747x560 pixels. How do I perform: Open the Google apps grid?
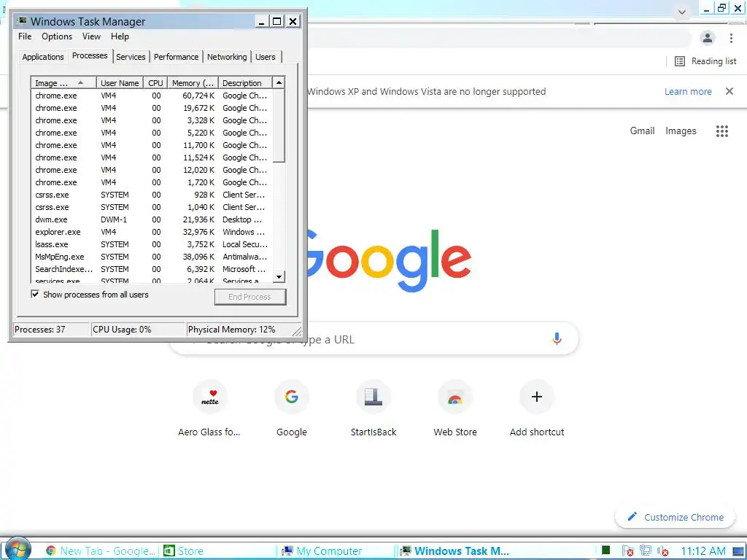point(722,131)
